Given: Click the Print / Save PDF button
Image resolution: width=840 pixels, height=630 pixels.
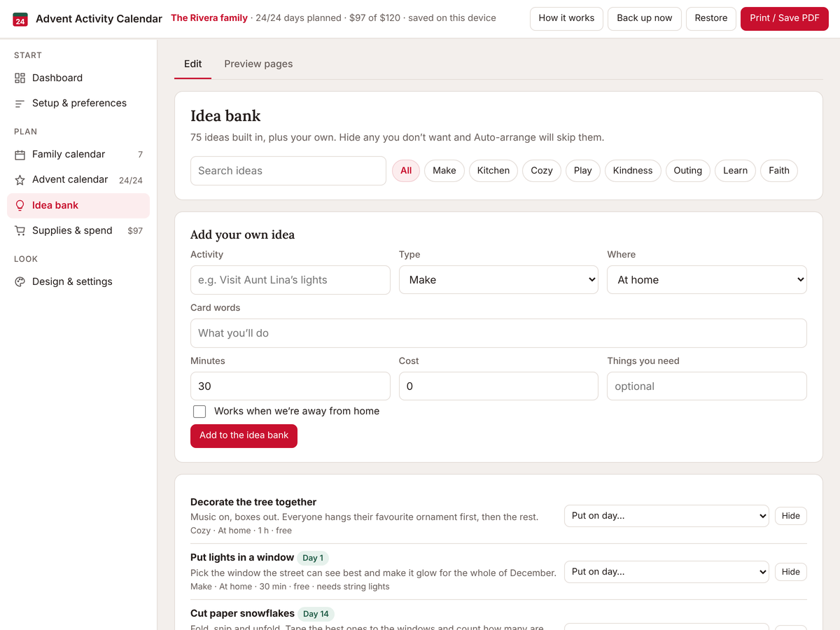Looking at the screenshot, I should (785, 18).
